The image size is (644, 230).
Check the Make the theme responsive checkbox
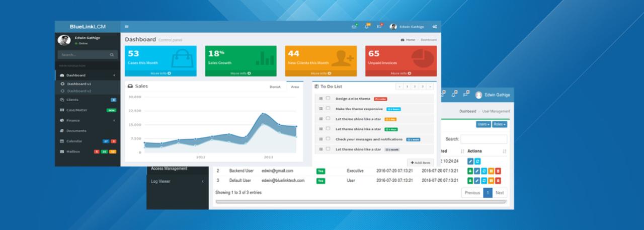coord(328,108)
